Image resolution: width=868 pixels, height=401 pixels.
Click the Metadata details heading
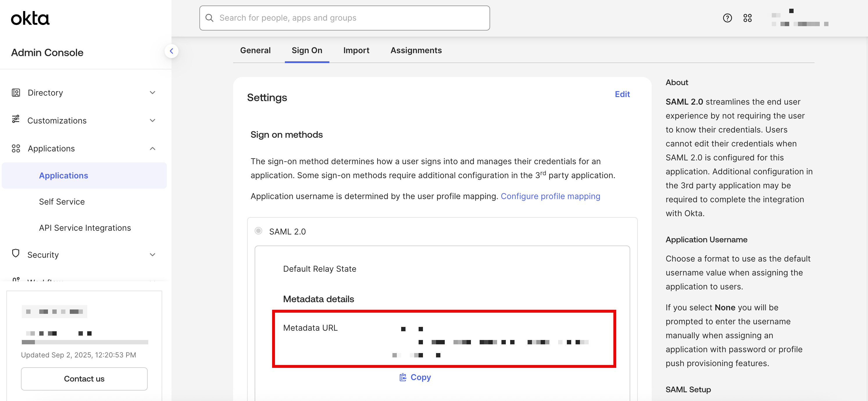point(318,299)
